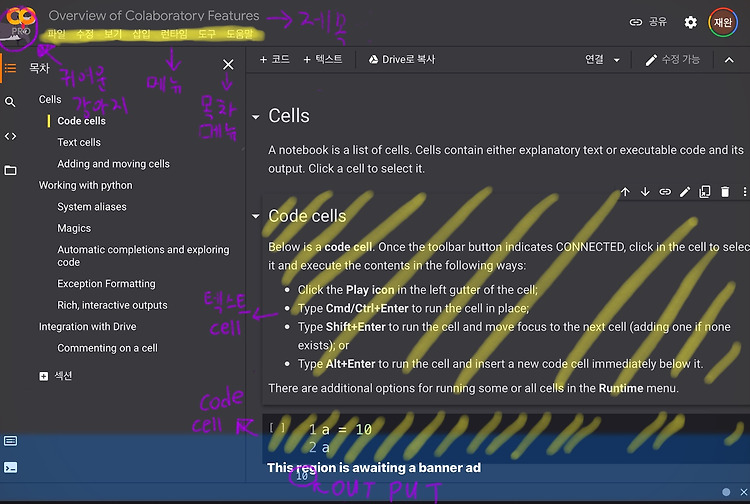Delete the cell with the trash icon
The height and width of the screenshot is (504, 750).
click(725, 192)
